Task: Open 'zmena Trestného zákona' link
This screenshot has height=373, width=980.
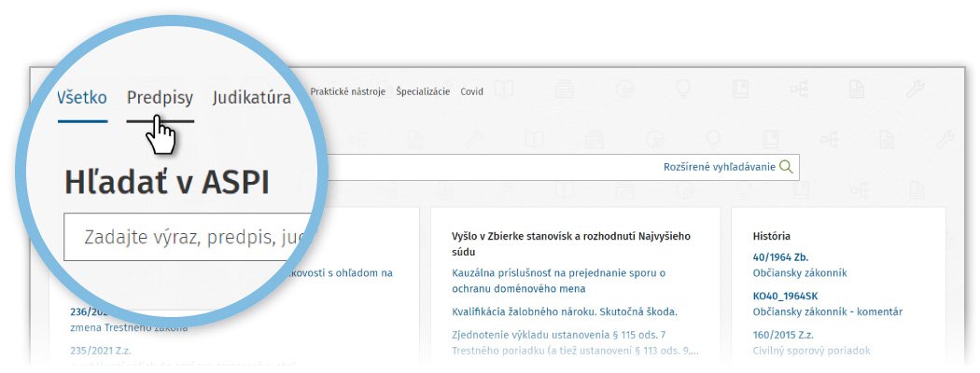Action: (x=128, y=327)
